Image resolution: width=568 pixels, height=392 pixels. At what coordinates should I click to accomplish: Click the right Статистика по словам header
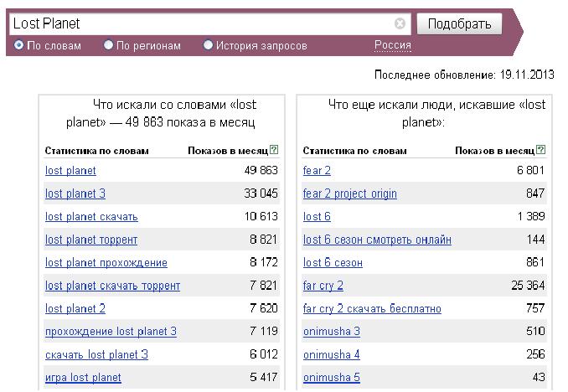click(x=354, y=151)
